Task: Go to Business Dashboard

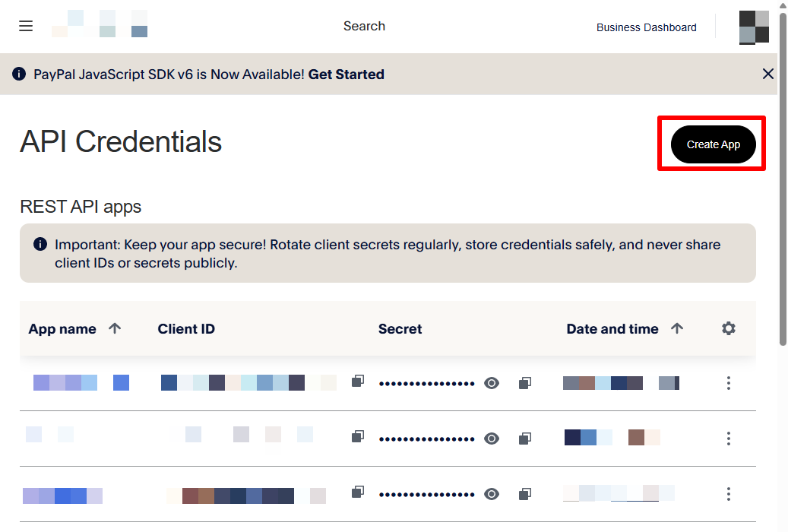Action: point(646,27)
